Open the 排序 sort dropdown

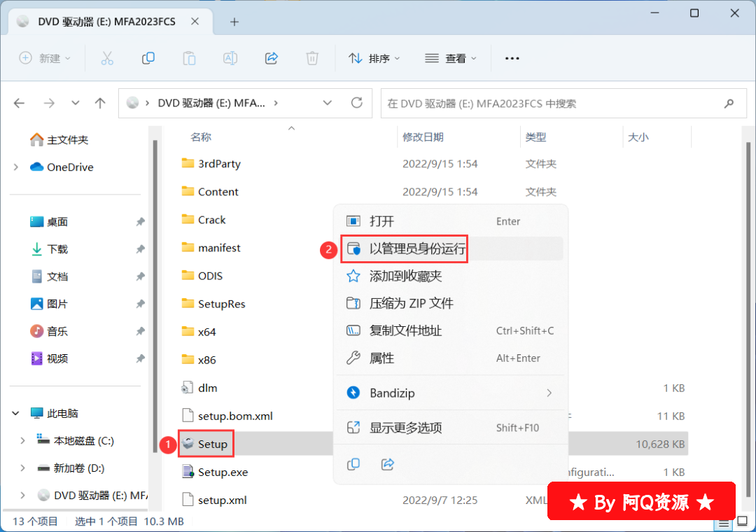(x=374, y=58)
